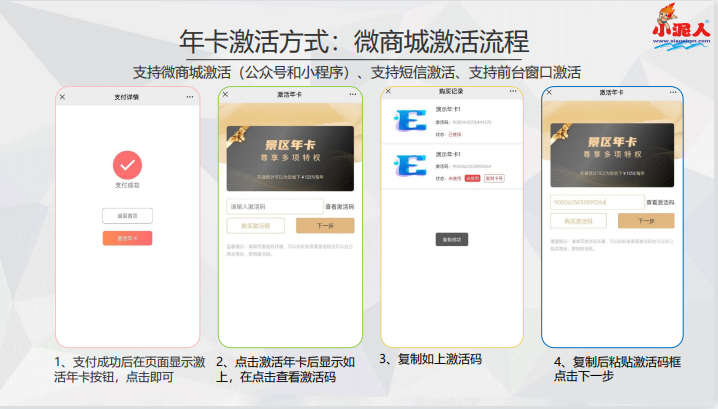Open three-dot menu on 购买记录 screen
718x409 pixels.
(x=515, y=93)
